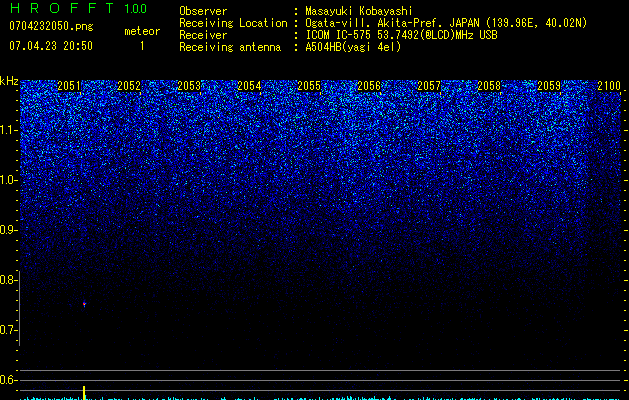Click the 2100 time marker
The width and height of the screenshot is (629, 400).
coord(609,86)
